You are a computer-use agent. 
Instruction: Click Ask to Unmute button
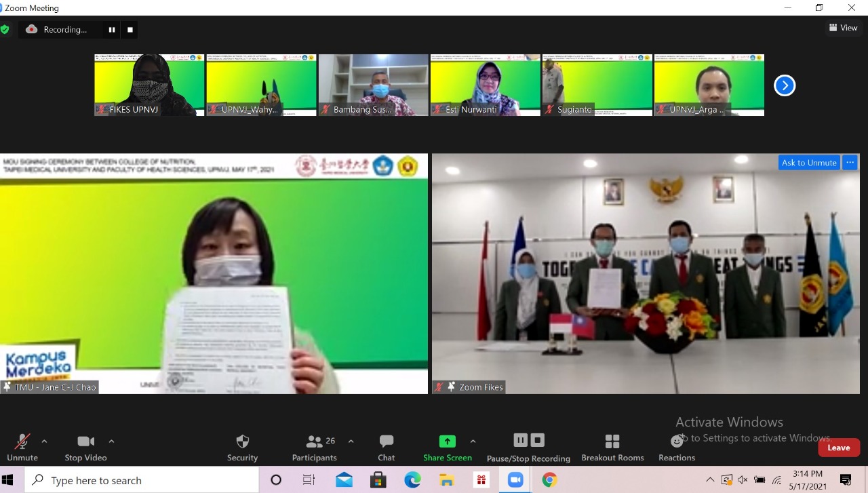[x=808, y=163]
